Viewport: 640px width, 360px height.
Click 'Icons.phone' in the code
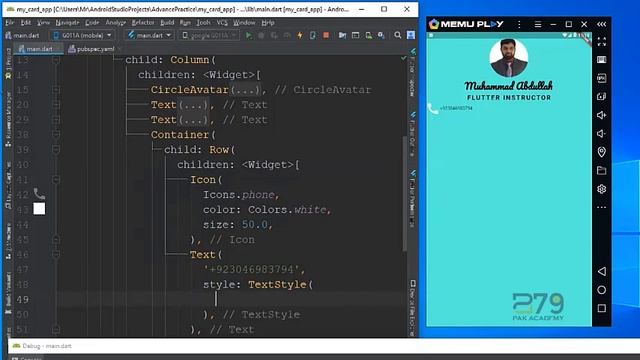239,195
